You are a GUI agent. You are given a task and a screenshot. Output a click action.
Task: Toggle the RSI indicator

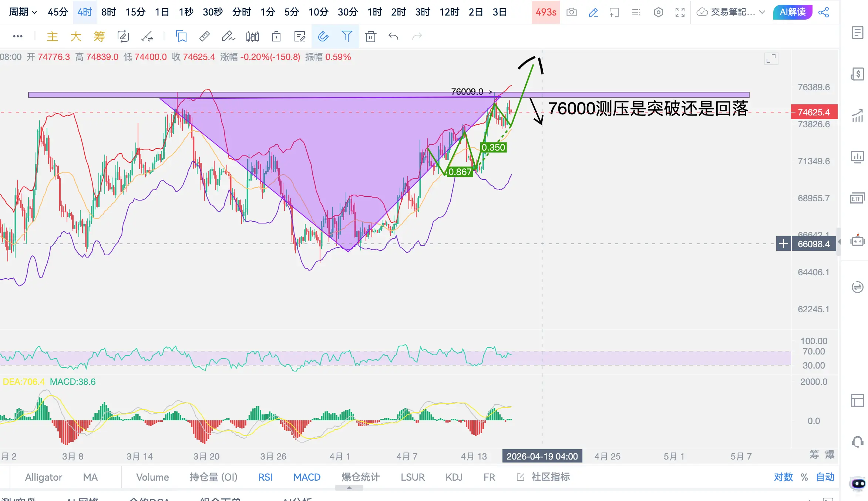(265, 477)
